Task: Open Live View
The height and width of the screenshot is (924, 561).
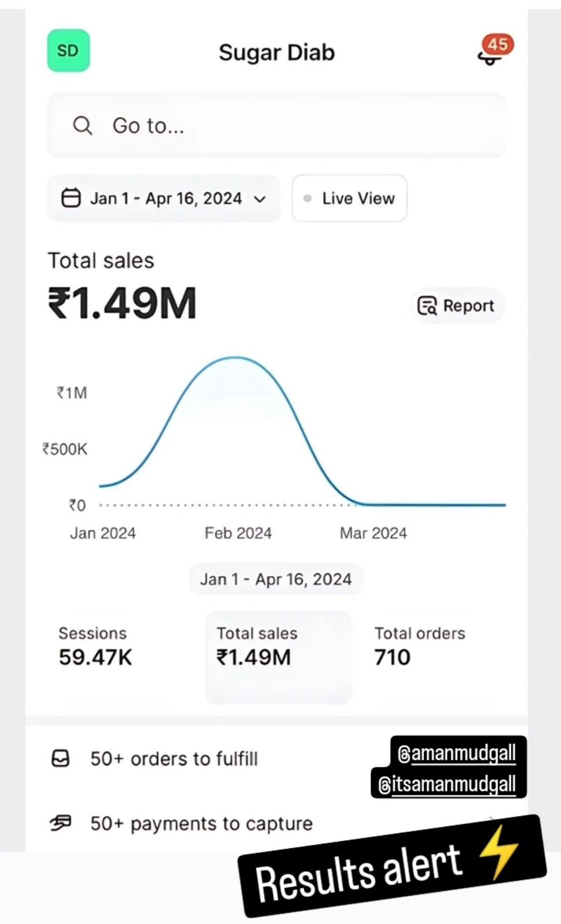Action: [350, 198]
